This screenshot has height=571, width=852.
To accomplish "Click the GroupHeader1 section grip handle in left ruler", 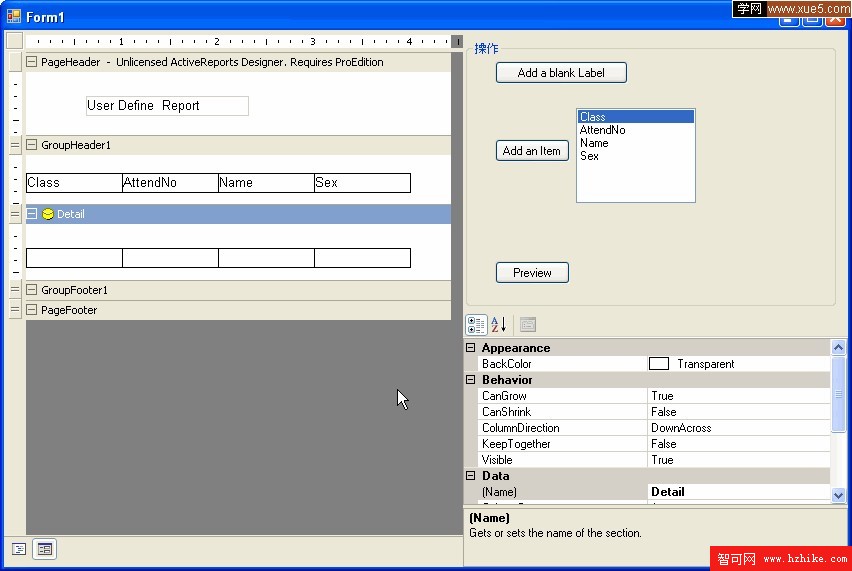I will (x=15, y=145).
